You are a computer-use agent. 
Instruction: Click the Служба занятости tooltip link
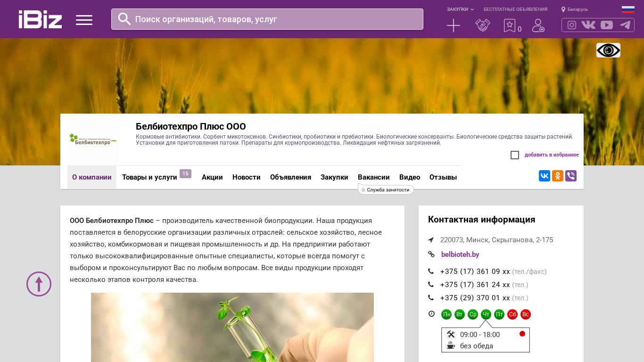click(x=386, y=189)
